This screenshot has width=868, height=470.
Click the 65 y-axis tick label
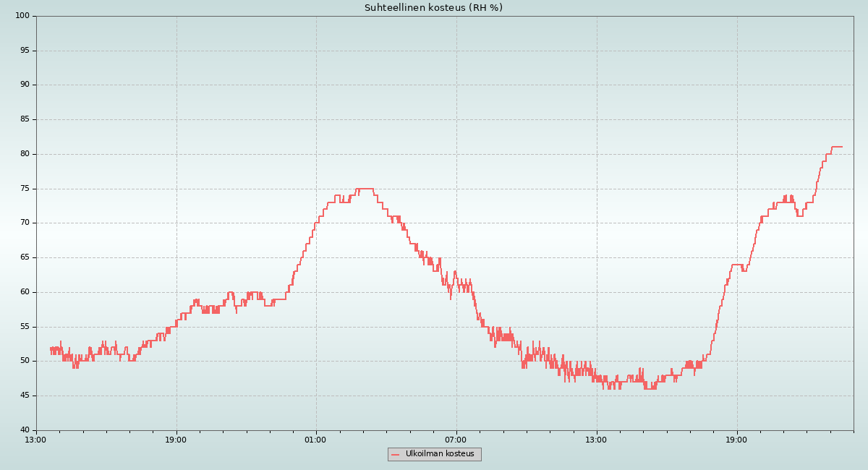[25, 257]
